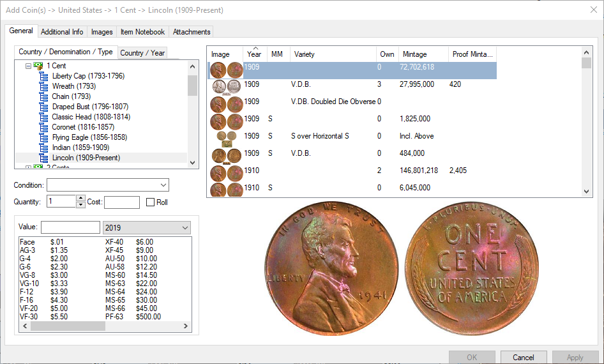Select the 1909 S row coin thumbnail
Viewport: 604px width, 364px height.
pos(227,122)
